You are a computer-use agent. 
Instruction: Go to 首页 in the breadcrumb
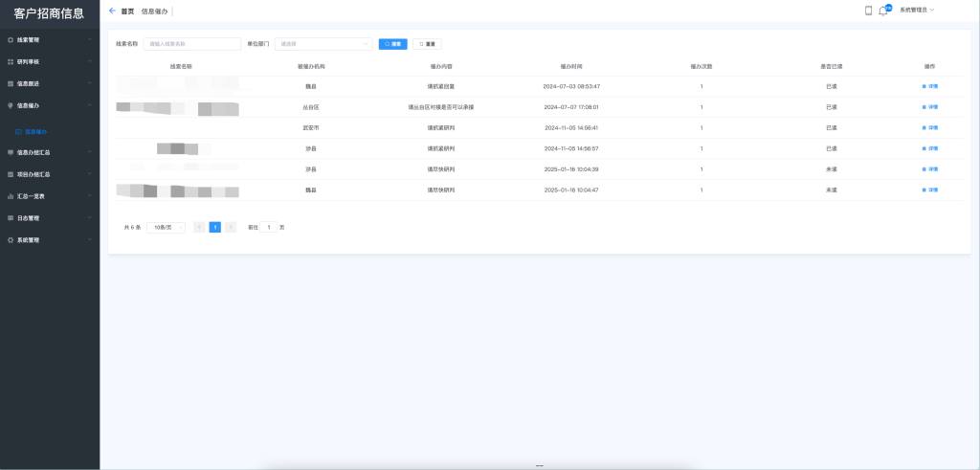tap(127, 11)
